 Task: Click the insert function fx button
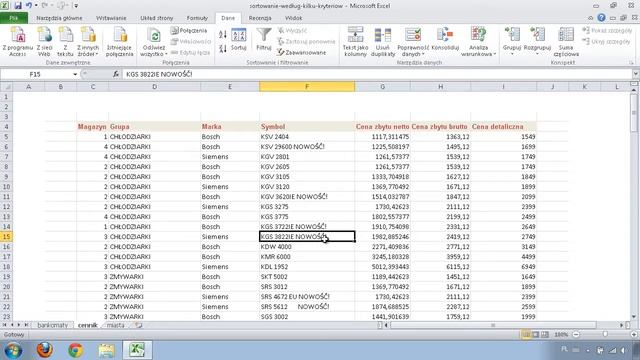[116, 74]
